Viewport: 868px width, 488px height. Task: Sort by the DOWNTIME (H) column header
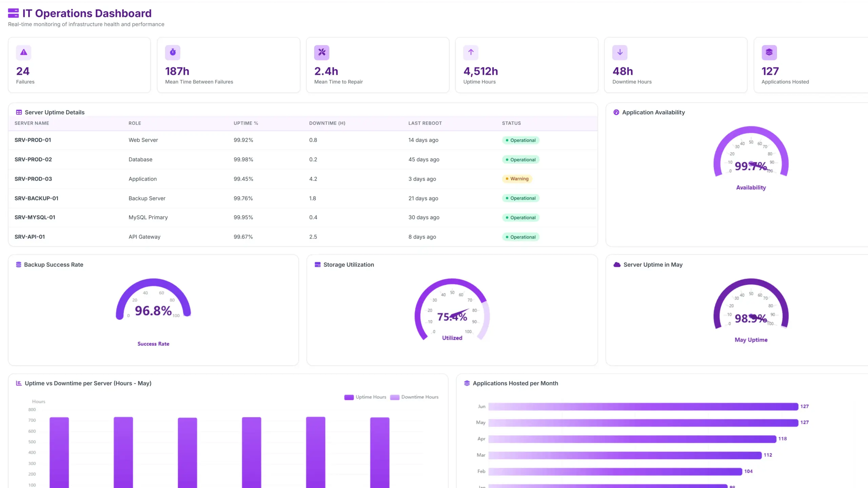coord(327,123)
